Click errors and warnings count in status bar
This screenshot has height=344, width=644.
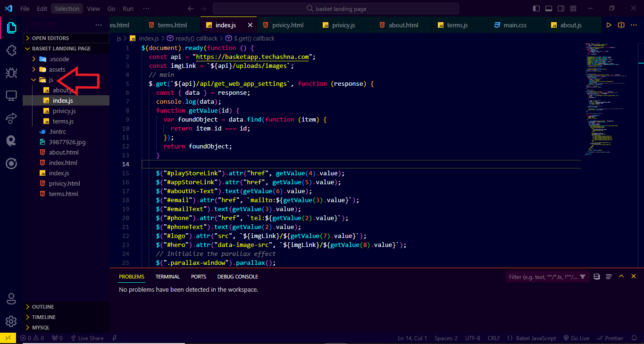(32, 338)
